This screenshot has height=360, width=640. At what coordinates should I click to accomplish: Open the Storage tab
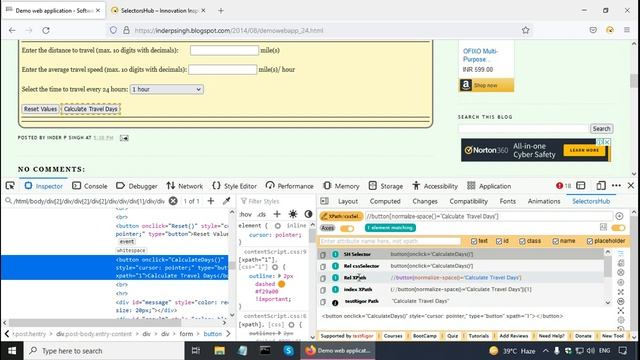coord(386,186)
